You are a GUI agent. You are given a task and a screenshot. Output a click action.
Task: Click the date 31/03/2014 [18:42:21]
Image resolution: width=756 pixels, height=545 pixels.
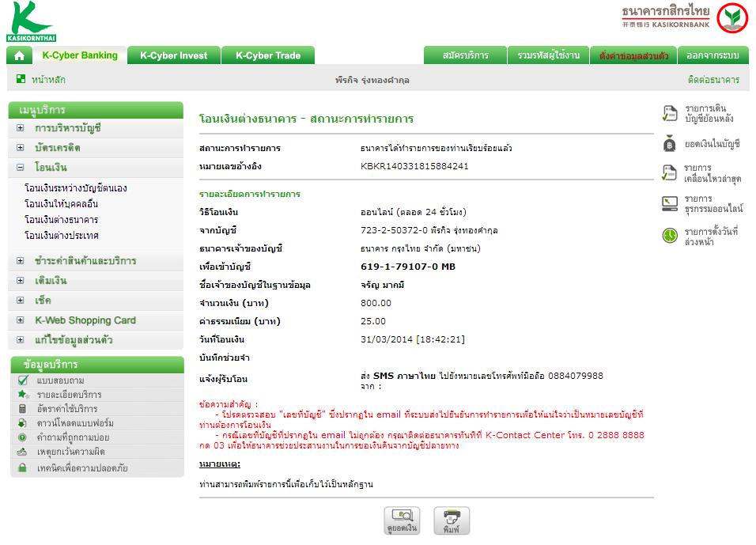coord(412,339)
